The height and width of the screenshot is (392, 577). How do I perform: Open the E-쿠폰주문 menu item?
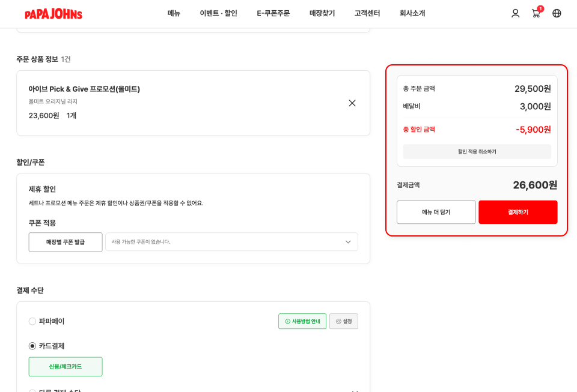(273, 13)
